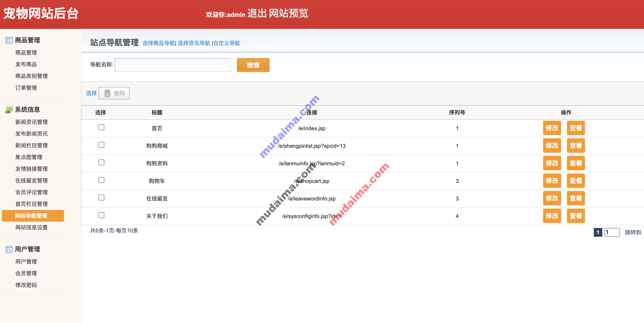This screenshot has height=323, width=644.
Task: Click the current page number 1 button
Action: click(x=598, y=232)
